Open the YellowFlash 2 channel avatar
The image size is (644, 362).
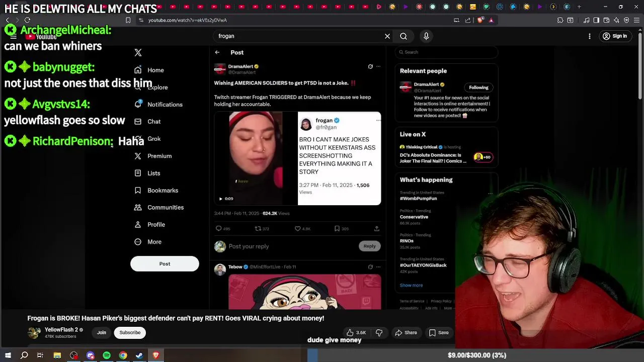[34, 332]
